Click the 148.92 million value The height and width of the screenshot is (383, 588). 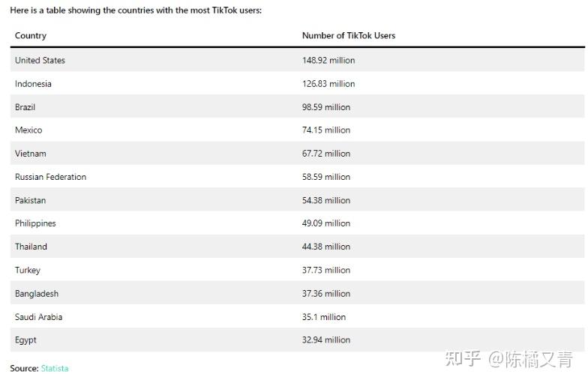click(328, 60)
